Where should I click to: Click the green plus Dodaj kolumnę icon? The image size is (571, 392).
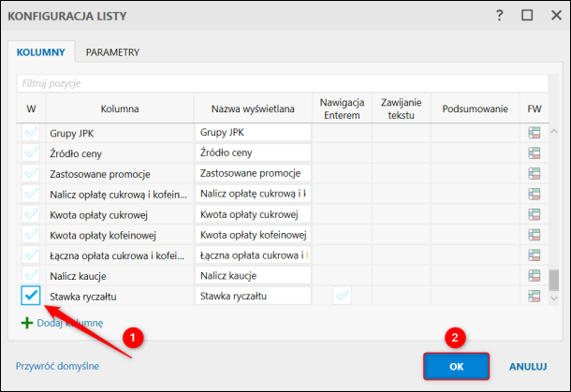click(x=26, y=323)
